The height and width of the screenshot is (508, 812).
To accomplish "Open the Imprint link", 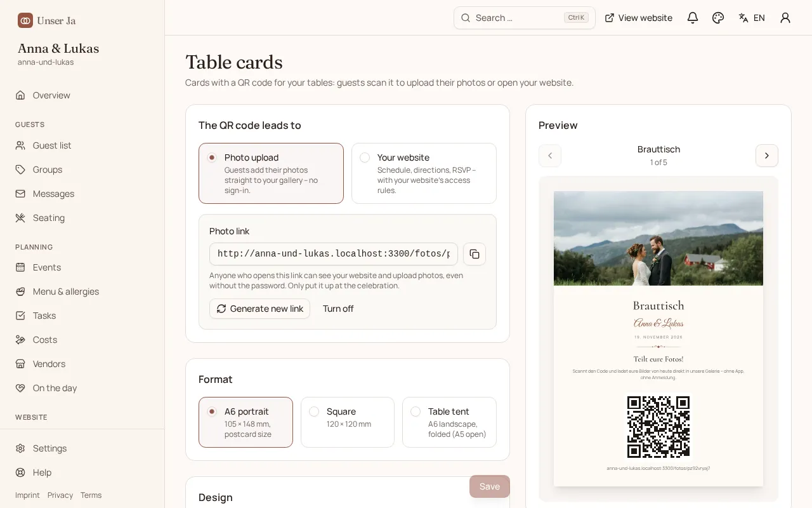I will [x=27, y=495].
